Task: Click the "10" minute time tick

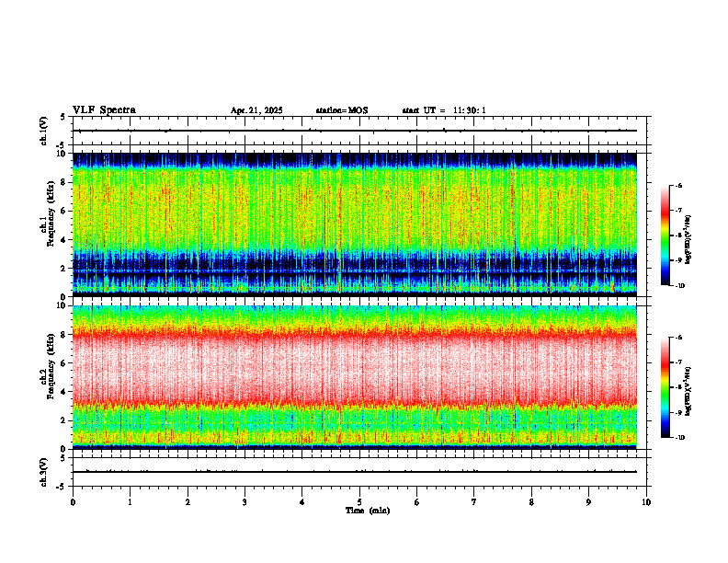Action: (x=646, y=502)
